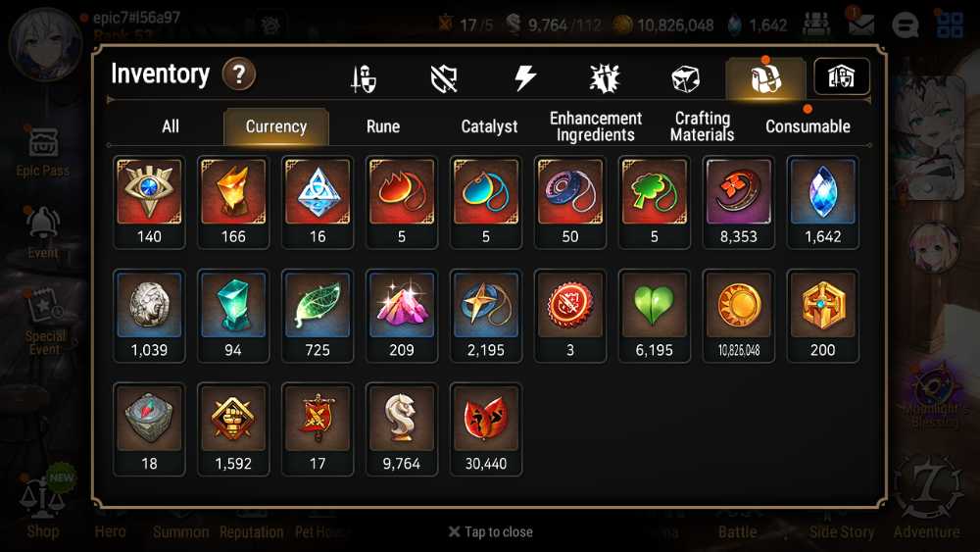Open the lightning bolt category icon
Viewport: 980px width, 552px height.
point(525,78)
